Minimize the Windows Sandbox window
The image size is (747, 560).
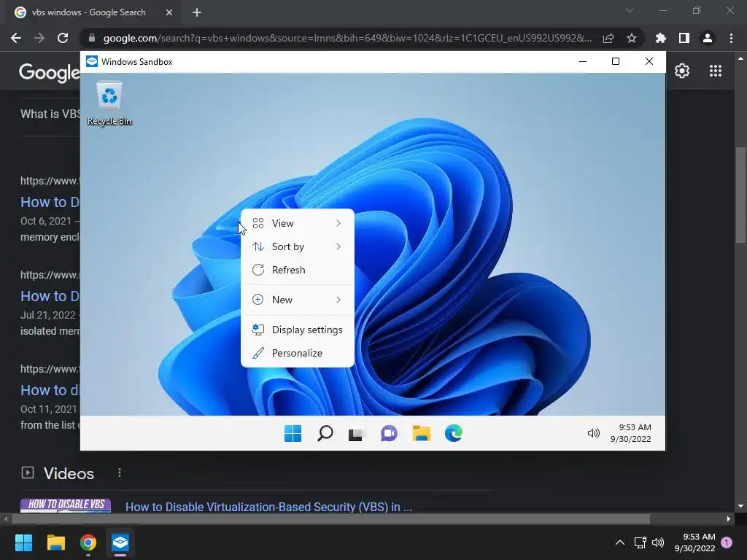coord(583,61)
